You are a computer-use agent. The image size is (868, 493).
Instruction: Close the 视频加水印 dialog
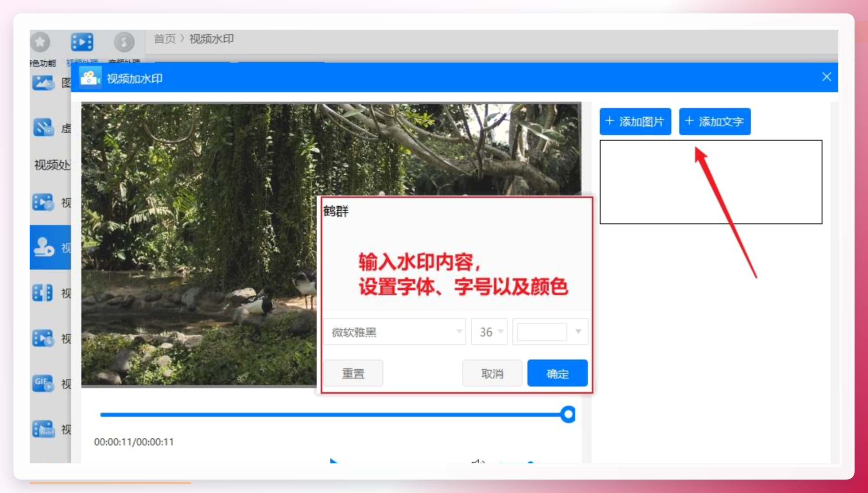[x=826, y=77]
